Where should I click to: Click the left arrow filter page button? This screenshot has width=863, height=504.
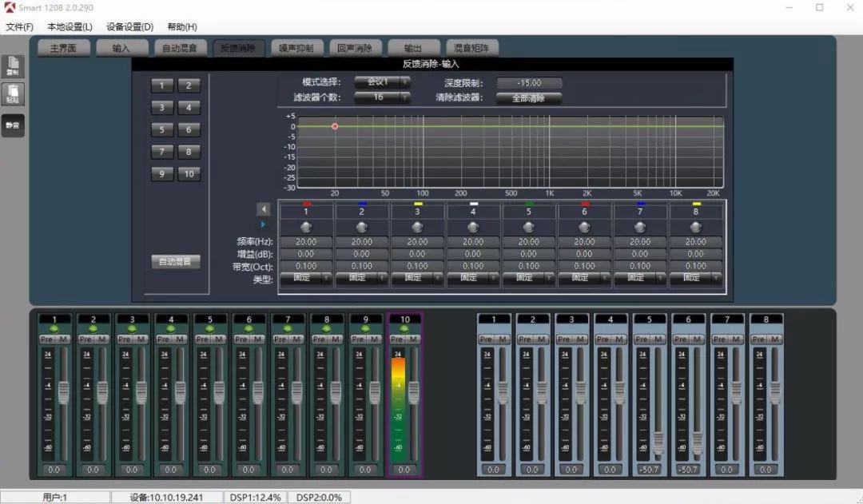click(x=264, y=209)
